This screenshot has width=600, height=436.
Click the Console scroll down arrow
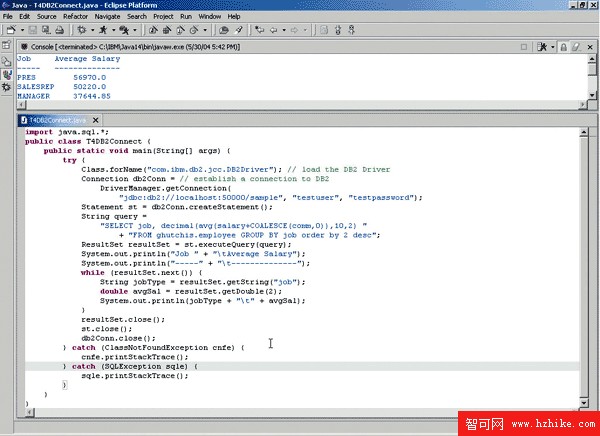(x=592, y=95)
